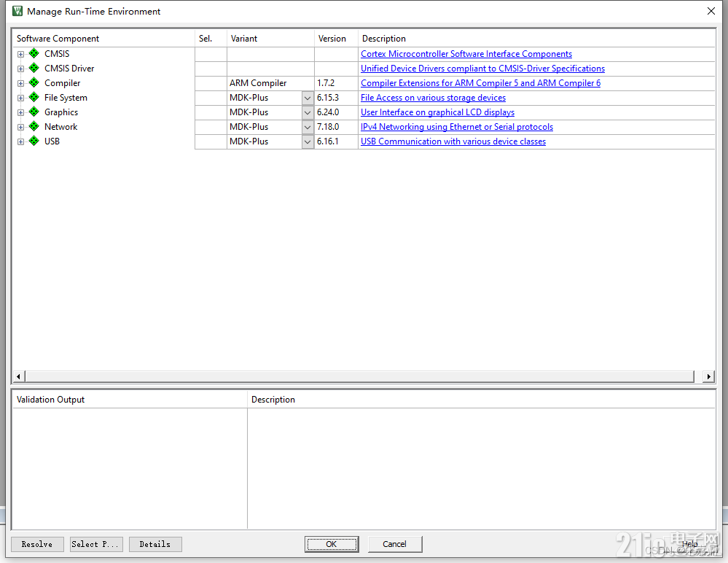Open the USB Communication with device classes link
Viewport: 728px width, 563px height.
pos(453,141)
